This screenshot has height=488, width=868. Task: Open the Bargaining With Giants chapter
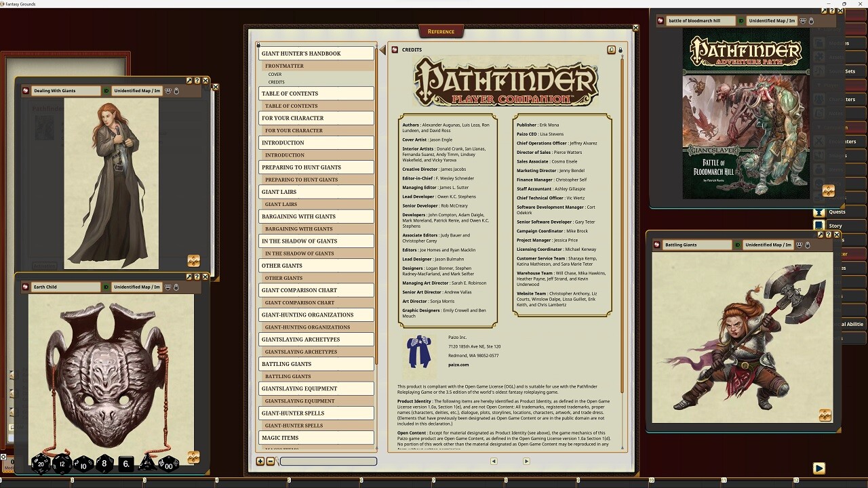tap(316, 216)
